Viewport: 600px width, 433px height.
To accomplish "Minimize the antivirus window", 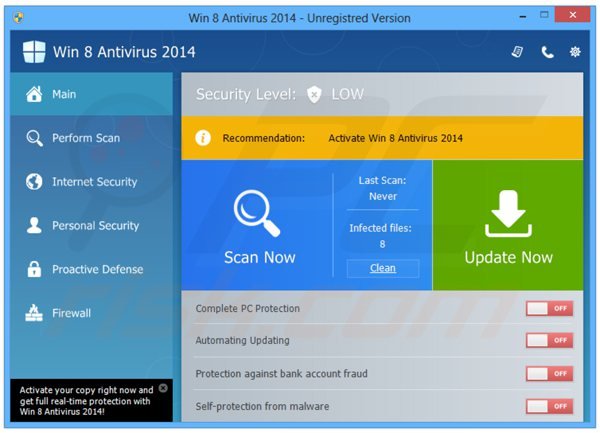I will coord(523,16).
